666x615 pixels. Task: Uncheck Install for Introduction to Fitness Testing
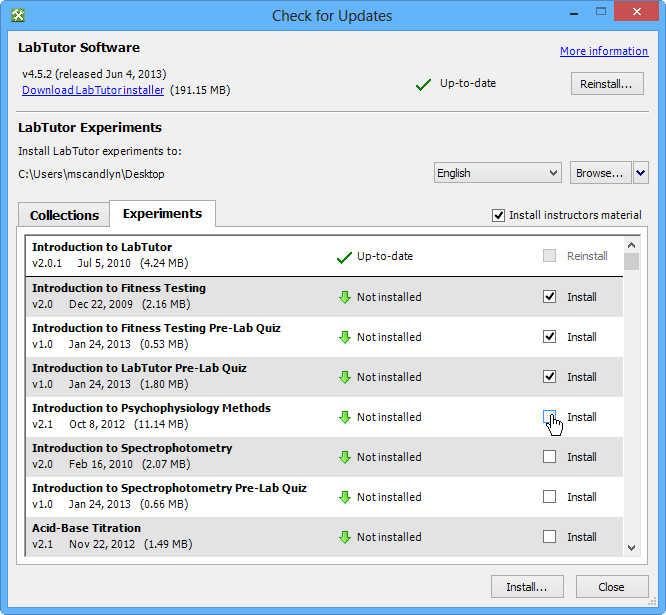tap(549, 297)
